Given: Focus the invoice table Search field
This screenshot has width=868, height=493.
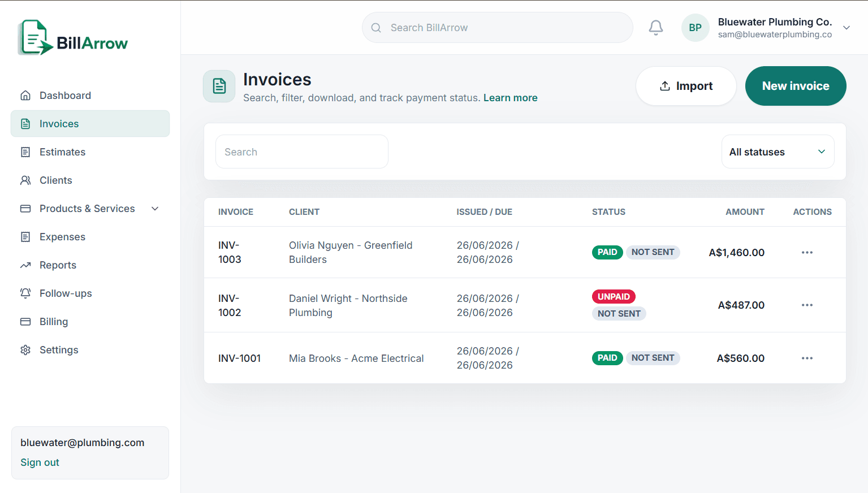Looking at the screenshot, I should point(302,152).
